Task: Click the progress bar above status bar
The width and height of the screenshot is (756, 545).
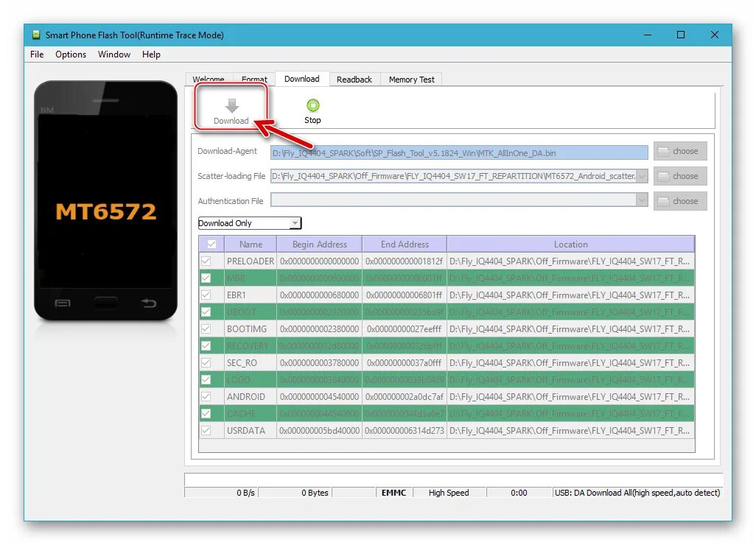Action: [453, 480]
